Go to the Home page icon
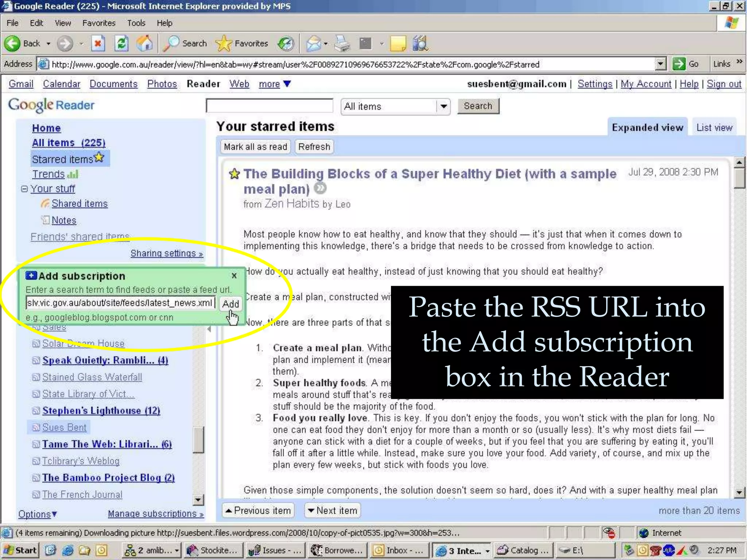 144,43
